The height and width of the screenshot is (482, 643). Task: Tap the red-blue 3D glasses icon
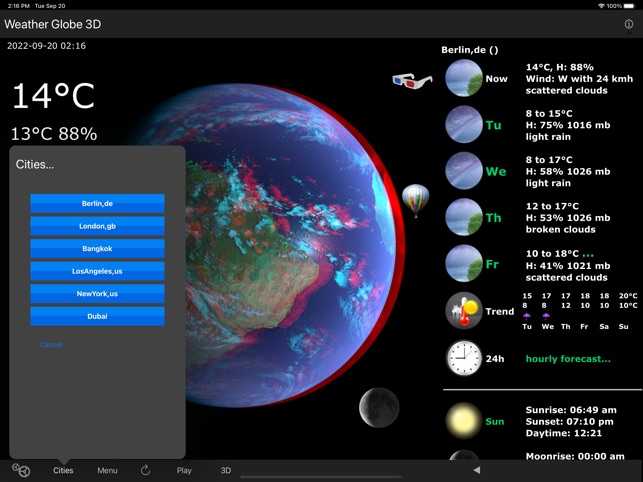(x=412, y=81)
